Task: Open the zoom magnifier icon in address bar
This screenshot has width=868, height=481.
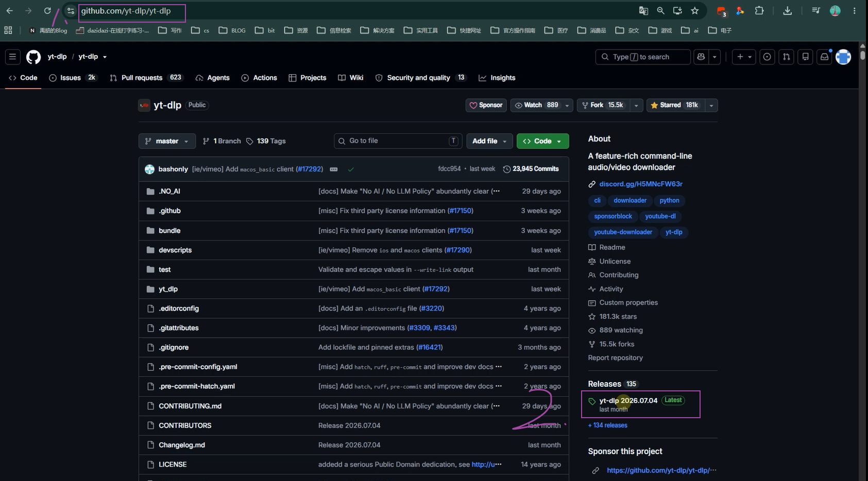Action: [660, 11]
